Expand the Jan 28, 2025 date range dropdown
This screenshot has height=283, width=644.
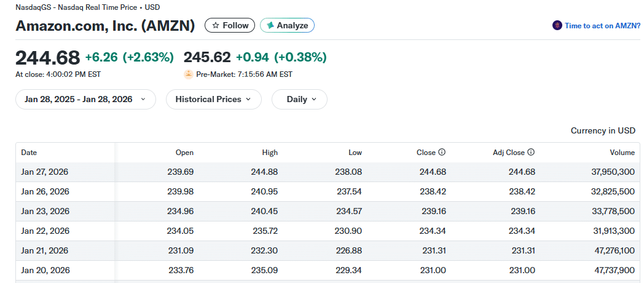[85, 99]
